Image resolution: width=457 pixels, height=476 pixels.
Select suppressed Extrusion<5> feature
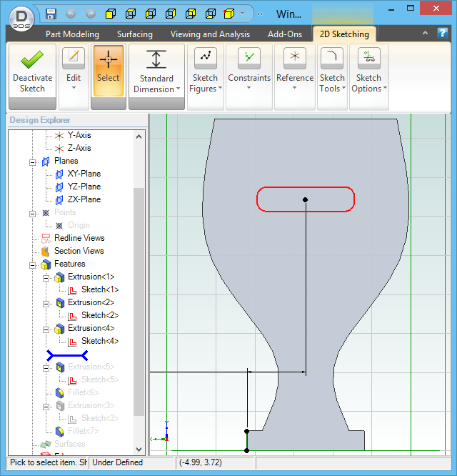[91, 367]
